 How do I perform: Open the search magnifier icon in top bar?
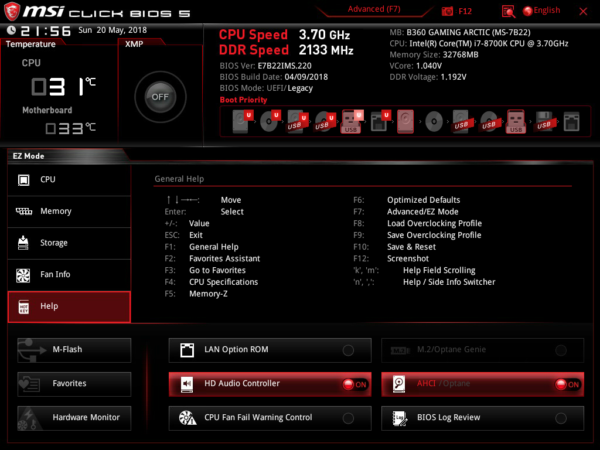click(508, 11)
